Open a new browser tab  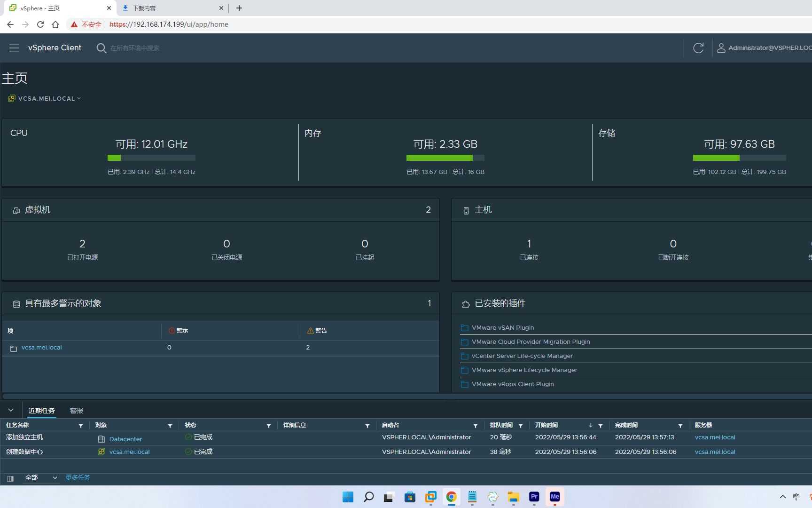point(239,8)
